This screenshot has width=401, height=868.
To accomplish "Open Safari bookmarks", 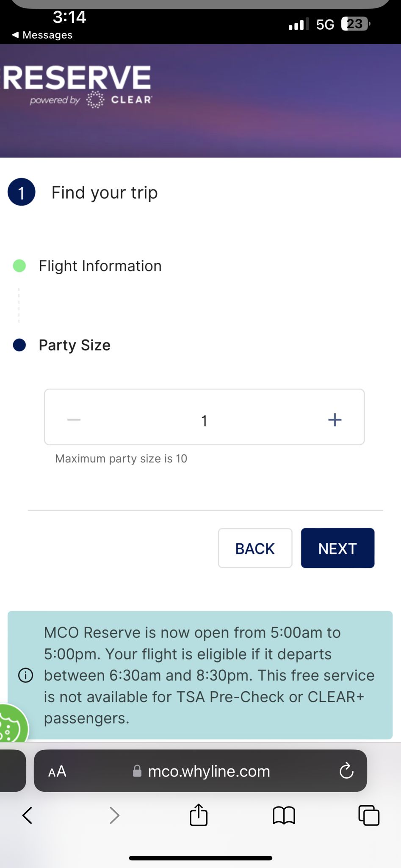I will pos(284,815).
